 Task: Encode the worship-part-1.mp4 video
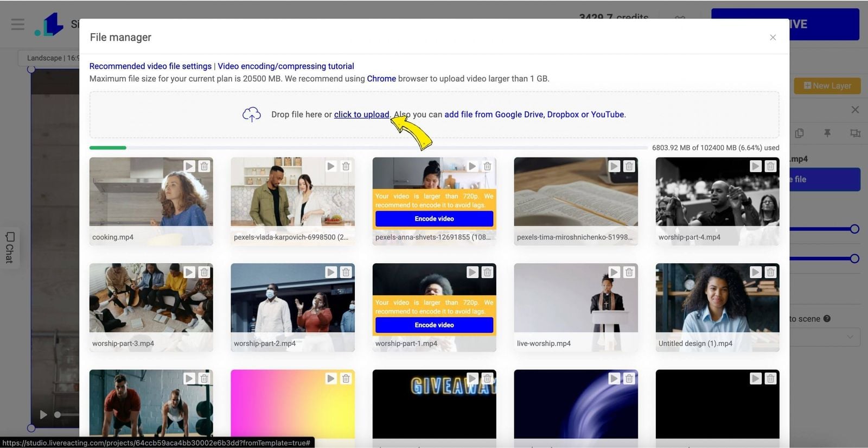tap(434, 325)
